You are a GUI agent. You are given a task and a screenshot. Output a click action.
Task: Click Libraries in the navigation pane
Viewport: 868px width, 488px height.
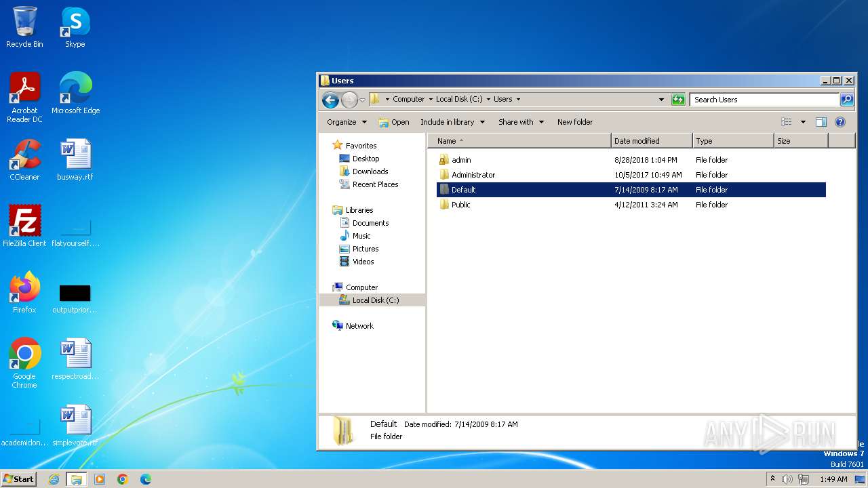[x=359, y=210]
